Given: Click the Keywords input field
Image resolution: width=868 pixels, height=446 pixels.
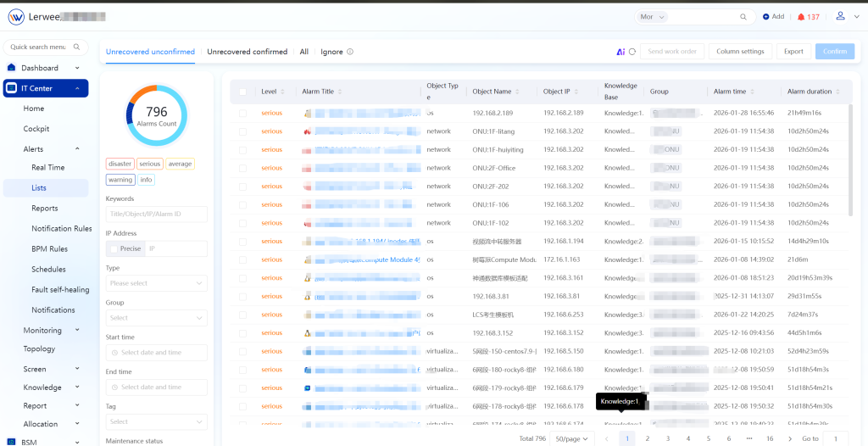Looking at the screenshot, I should (x=156, y=214).
